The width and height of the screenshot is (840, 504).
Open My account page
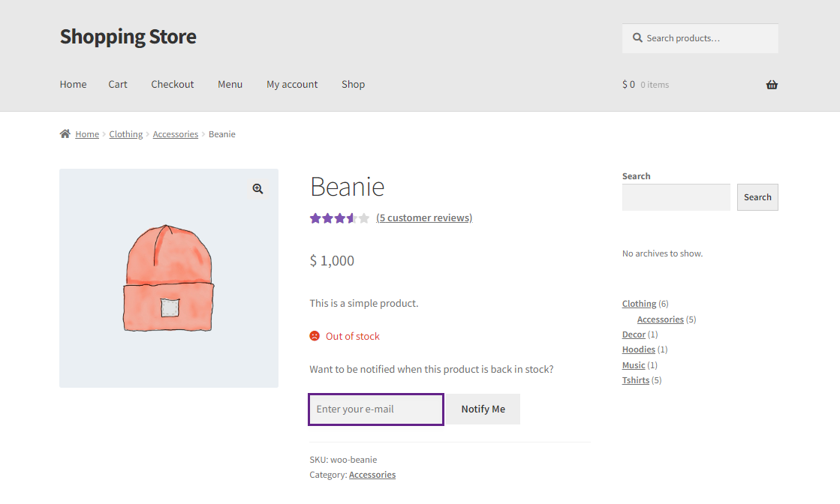tap(292, 85)
